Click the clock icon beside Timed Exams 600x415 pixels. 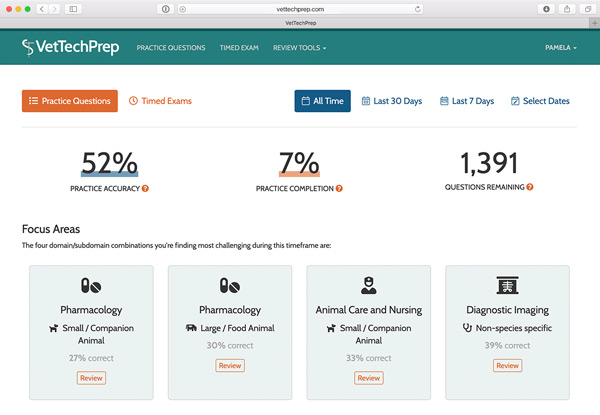click(x=133, y=101)
